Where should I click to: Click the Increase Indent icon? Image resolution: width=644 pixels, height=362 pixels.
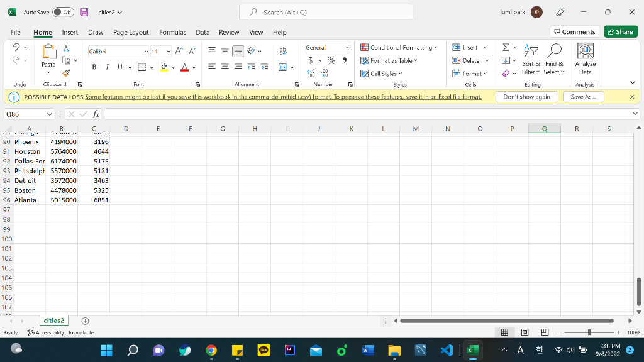click(264, 67)
